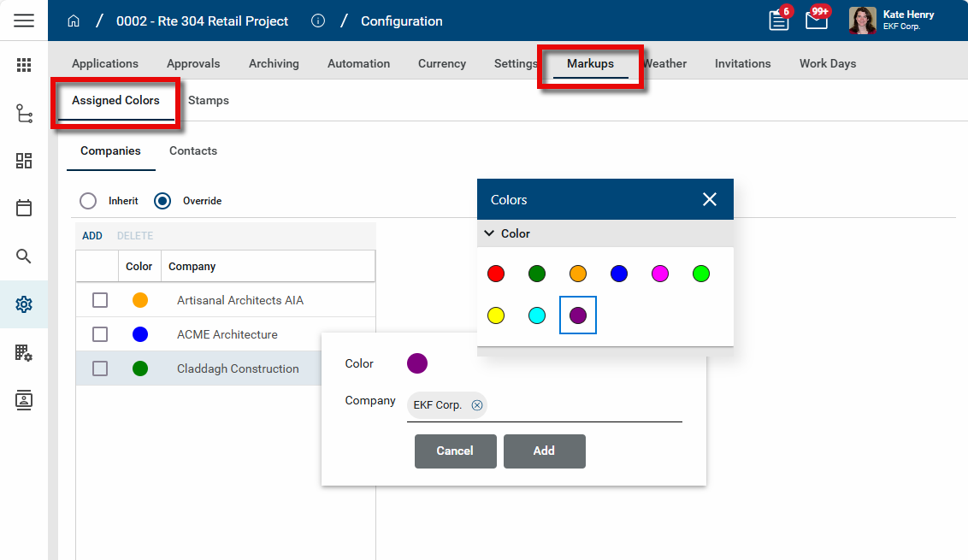The width and height of the screenshot is (968, 560).
Task: Switch to the Contacts tab
Action: (193, 151)
